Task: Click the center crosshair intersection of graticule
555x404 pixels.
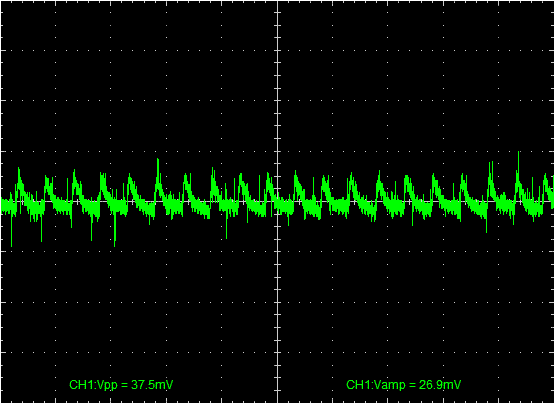Action: 277,201
